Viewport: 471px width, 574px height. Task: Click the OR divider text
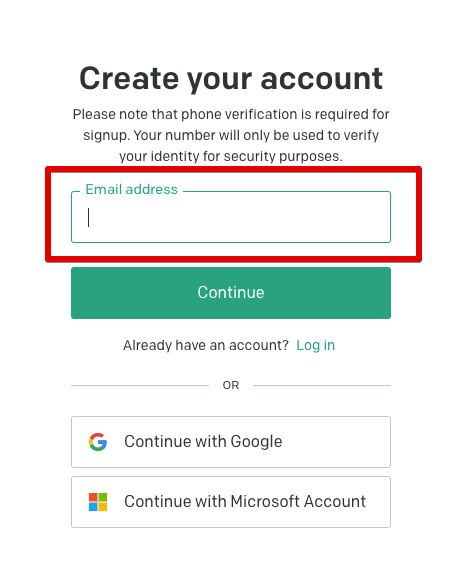(x=231, y=385)
